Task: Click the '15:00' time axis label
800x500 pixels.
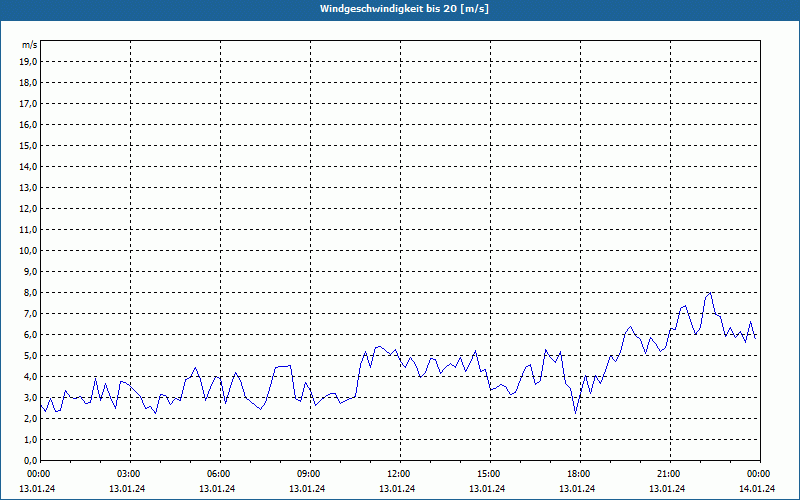Action: coord(488,474)
